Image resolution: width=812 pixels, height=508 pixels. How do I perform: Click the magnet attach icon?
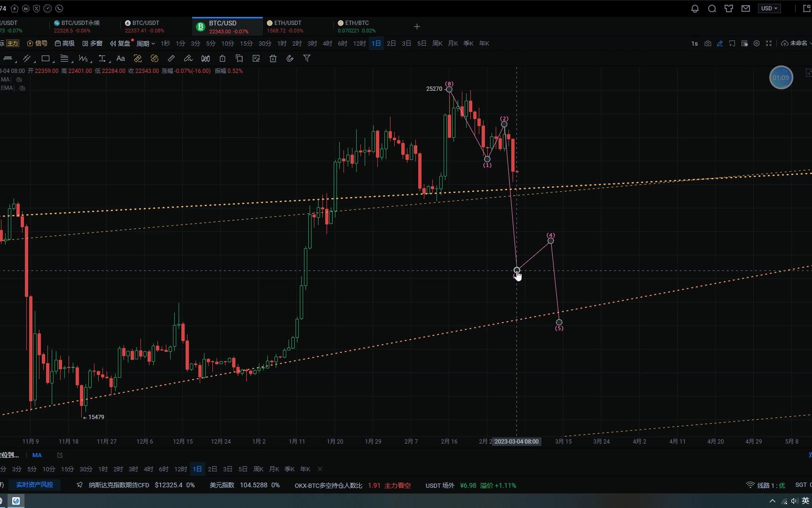coord(290,58)
